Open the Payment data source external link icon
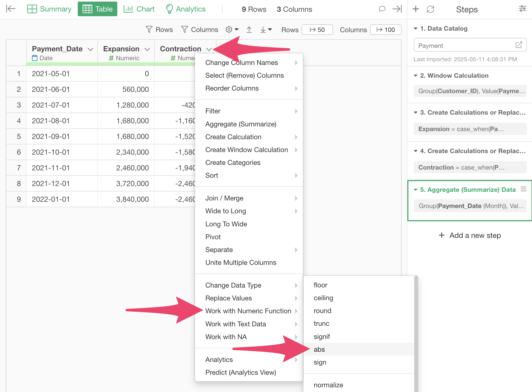 point(519,45)
